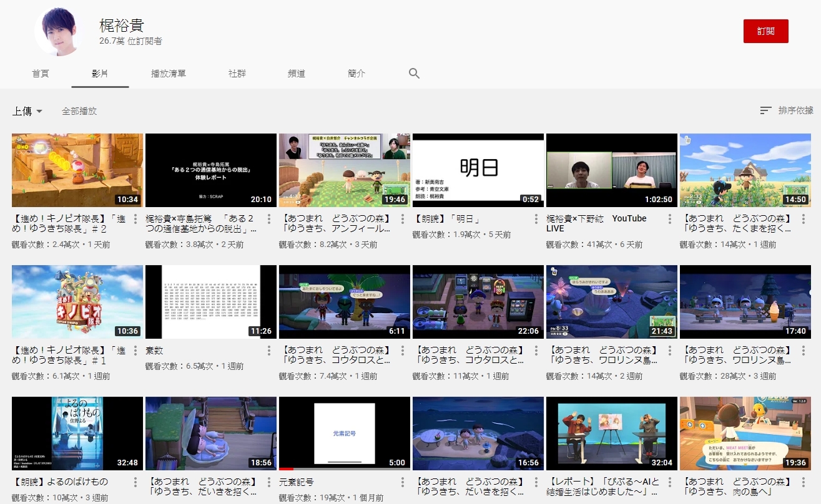
Task: Play the 19:36 肉の島へ thumbnail
Action: pyautogui.click(x=745, y=434)
